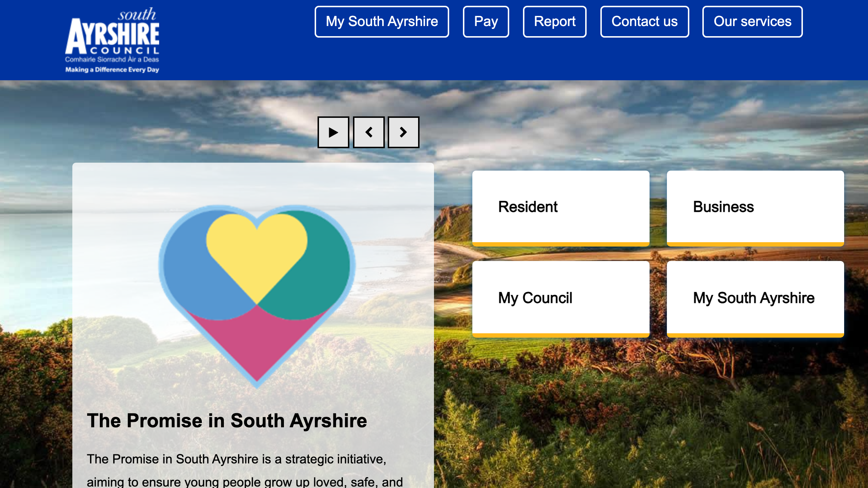Screen dimensions: 868x488
Task: Play the carousel slideshow
Action: (333, 132)
